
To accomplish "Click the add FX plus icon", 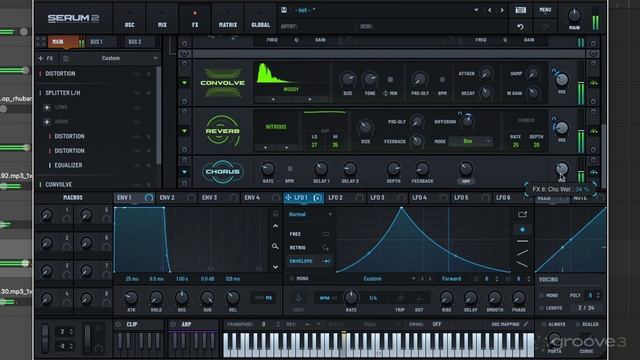I will [41, 58].
